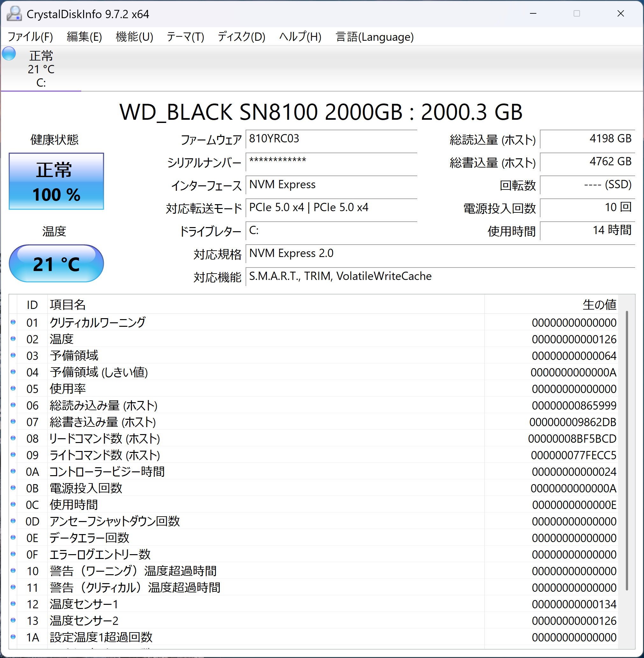Open the ファイル(F) menu
The height and width of the screenshot is (658, 644).
tap(30, 37)
